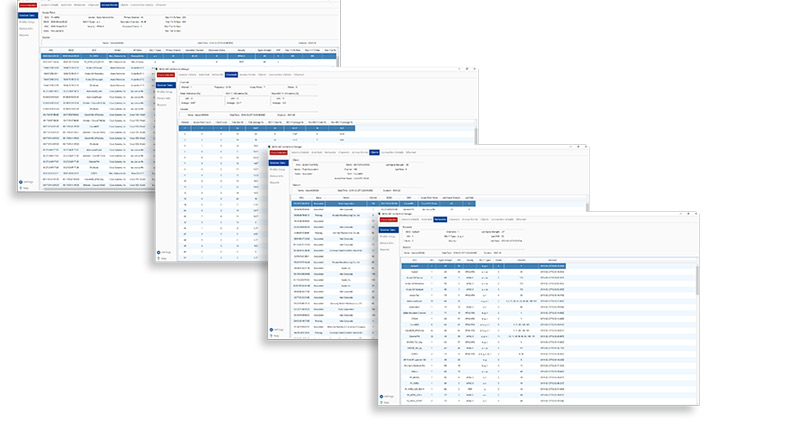Image resolution: width=800 pixels, height=425 pixels.
Task: Select the active Networks tab in front window
Action: tap(440, 219)
